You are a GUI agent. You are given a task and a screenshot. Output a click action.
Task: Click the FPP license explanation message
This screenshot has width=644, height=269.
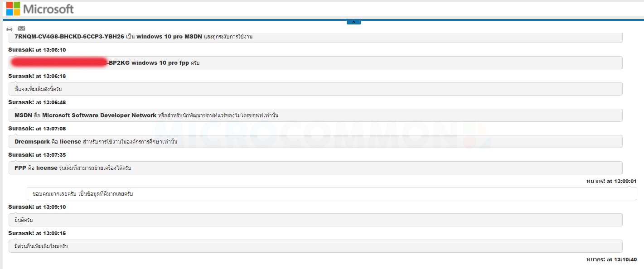315,168
